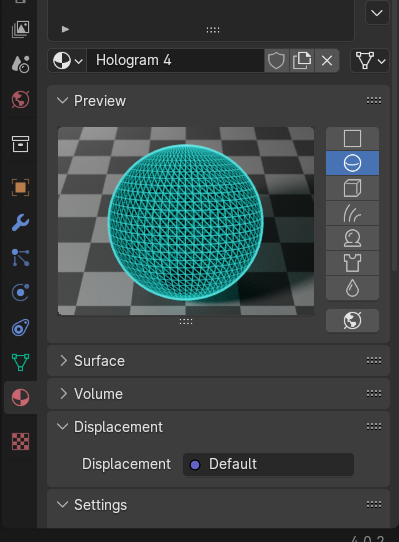Collapse the Displacement panel
This screenshot has height=542, width=399.
pos(63,427)
